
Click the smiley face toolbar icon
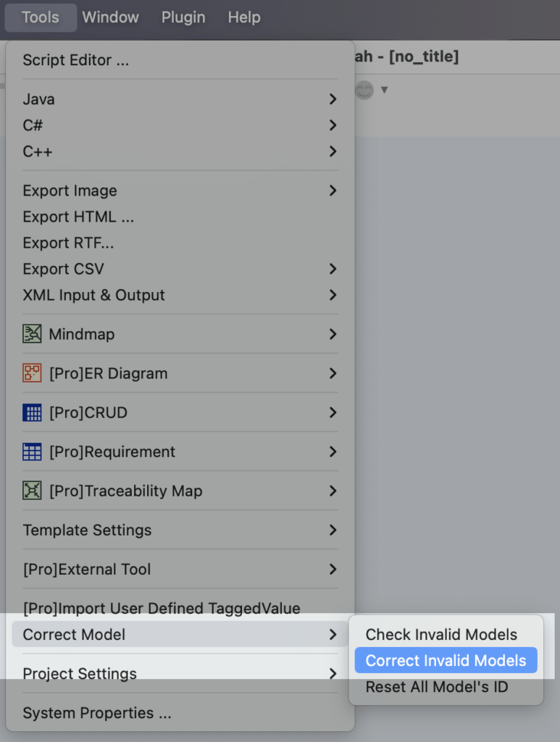pyautogui.click(x=364, y=90)
